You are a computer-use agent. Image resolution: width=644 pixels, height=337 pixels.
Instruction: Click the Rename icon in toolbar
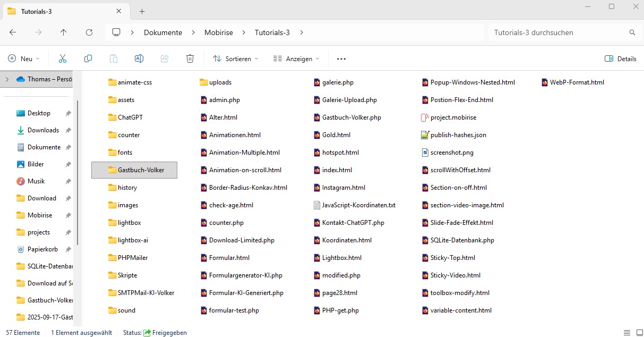click(139, 58)
